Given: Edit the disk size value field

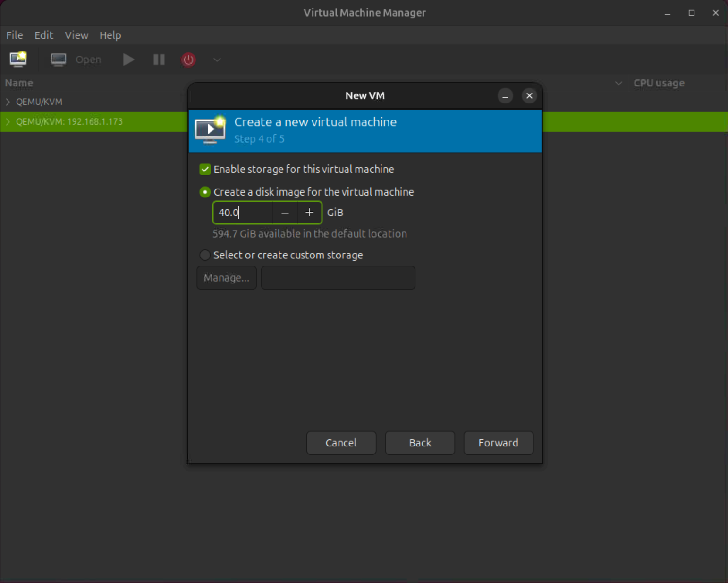Looking at the screenshot, I should [243, 213].
